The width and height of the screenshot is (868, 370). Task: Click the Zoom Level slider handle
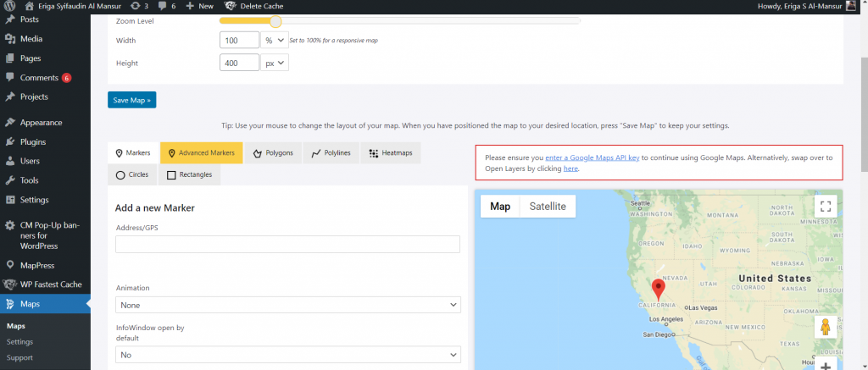coord(275,20)
